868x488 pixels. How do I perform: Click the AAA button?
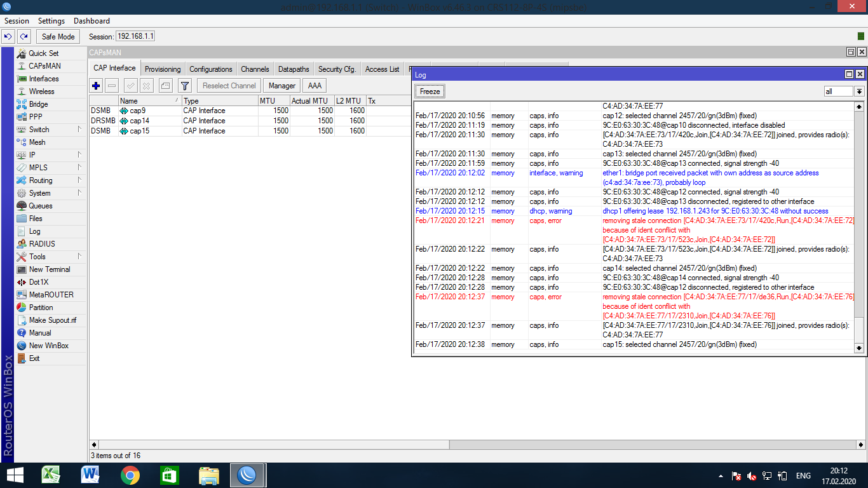coord(315,85)
